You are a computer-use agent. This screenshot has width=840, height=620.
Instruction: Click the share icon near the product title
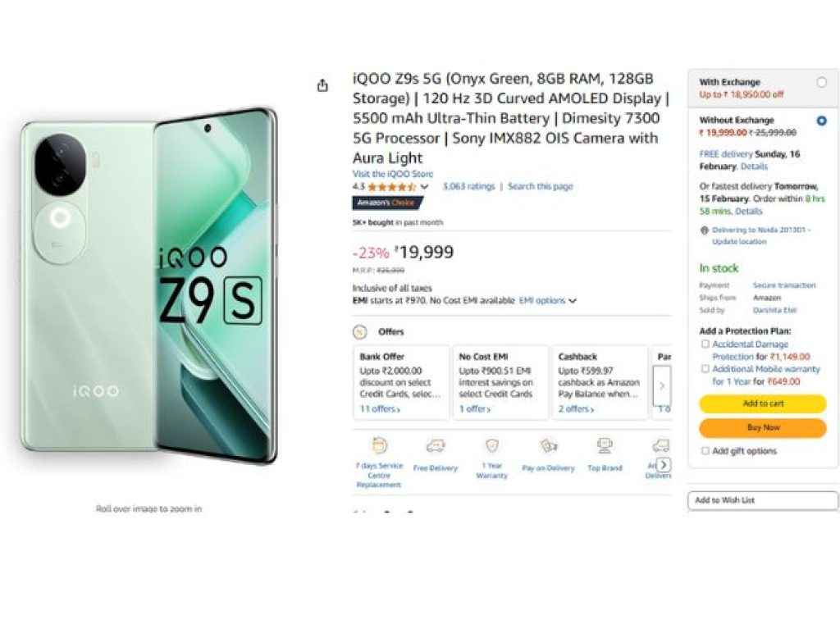point(323,85)
